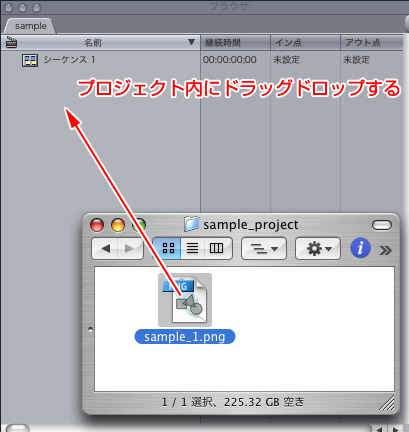Switch Finder to column view
The width and height of the screenshot is (409, 432).
(217, 248)
